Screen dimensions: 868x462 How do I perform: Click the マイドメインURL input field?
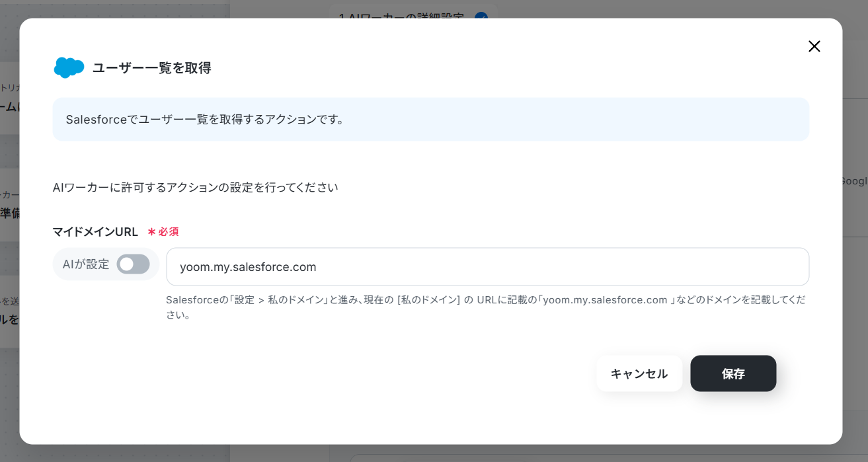[x=487, y=267]
